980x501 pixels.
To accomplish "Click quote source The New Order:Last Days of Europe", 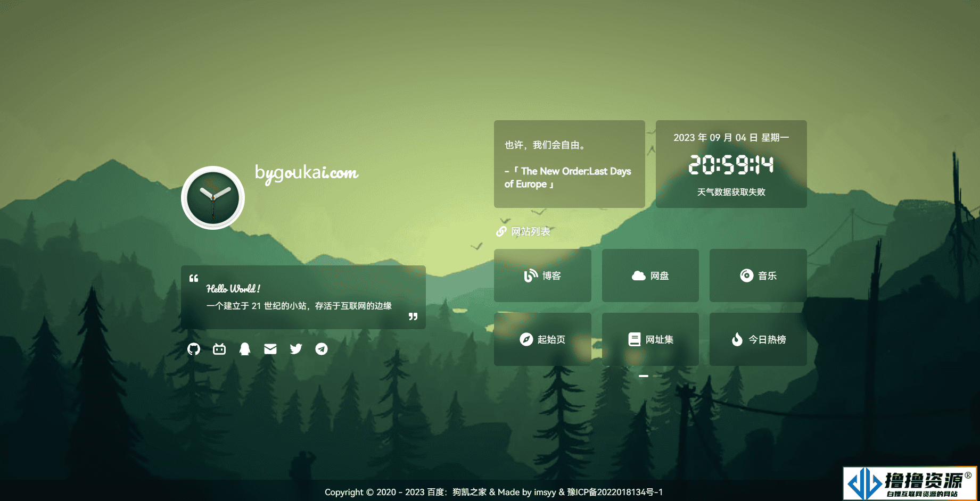I will point(567,178).
